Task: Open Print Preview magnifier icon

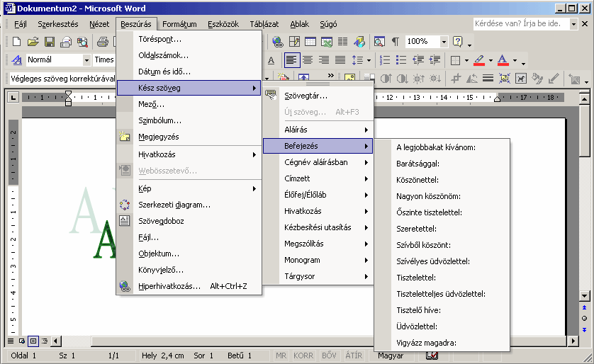Action: click(83, 42)
